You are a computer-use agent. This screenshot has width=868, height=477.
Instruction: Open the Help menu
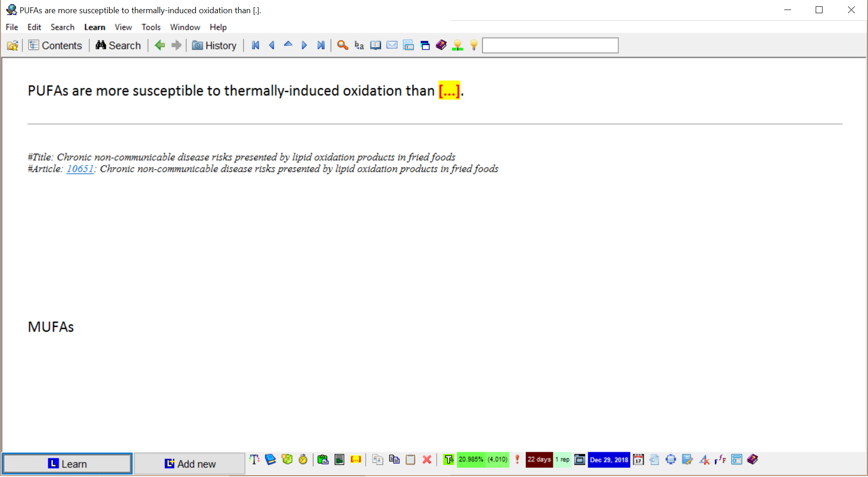coord(218,27)
